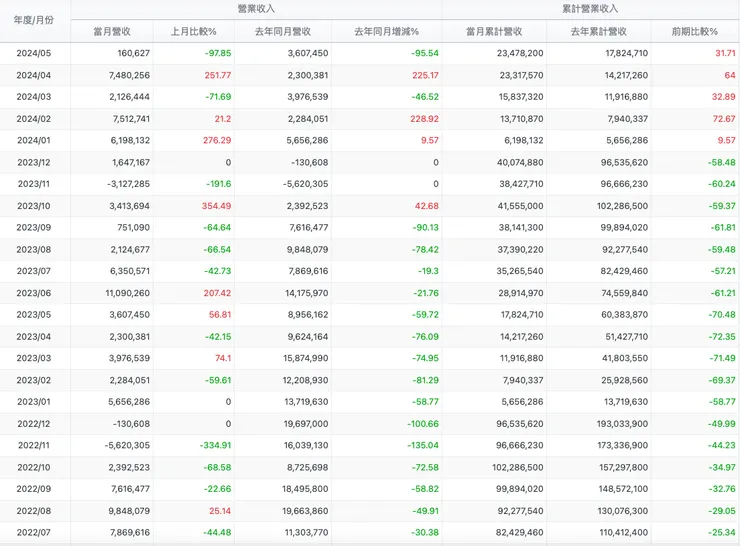Click the -97.85 month comparison value

(218, 53)
